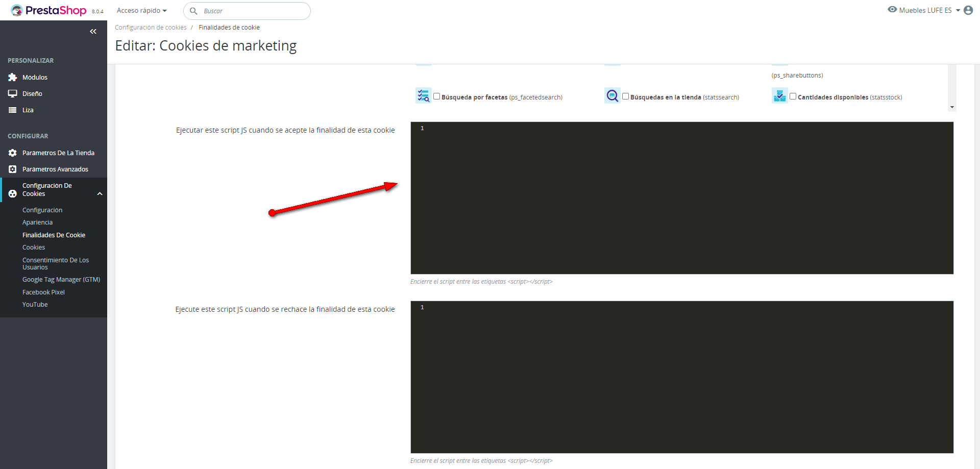The height and width of the screenshot is (469, 980).
Task: Click the Finalidades de cookie breadcrumb
Action: point(229,28)
